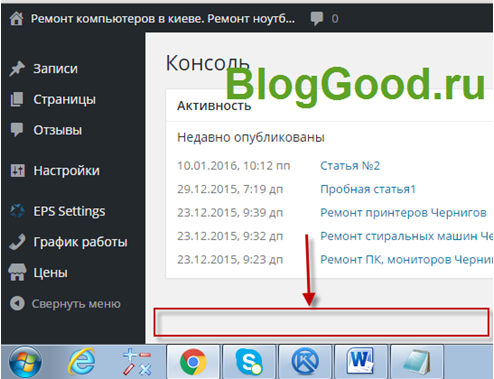Open site title link Ремонт компьютеров в киеве
The width and height of the screenshot is (494, 379).
(x=163, y=19)
